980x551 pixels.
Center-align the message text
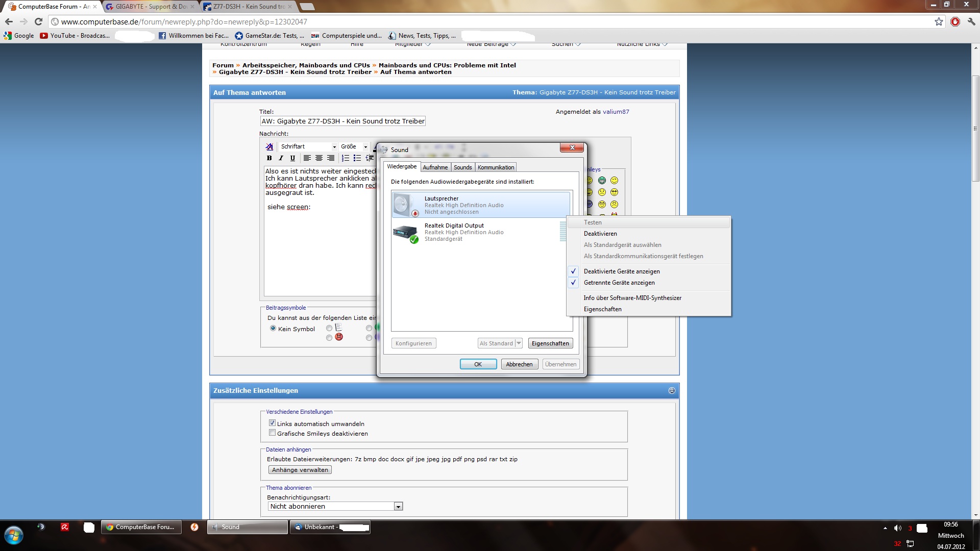click(319, 158)
